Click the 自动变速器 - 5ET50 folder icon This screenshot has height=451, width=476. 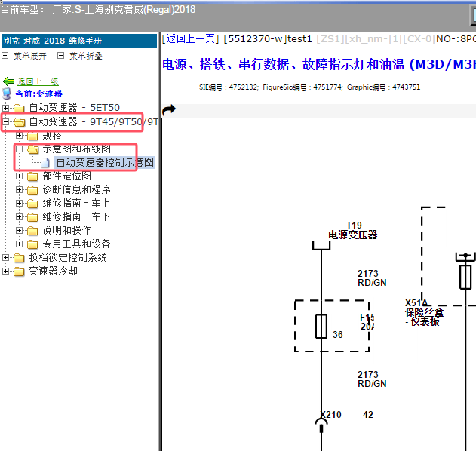tap(19, 108)
